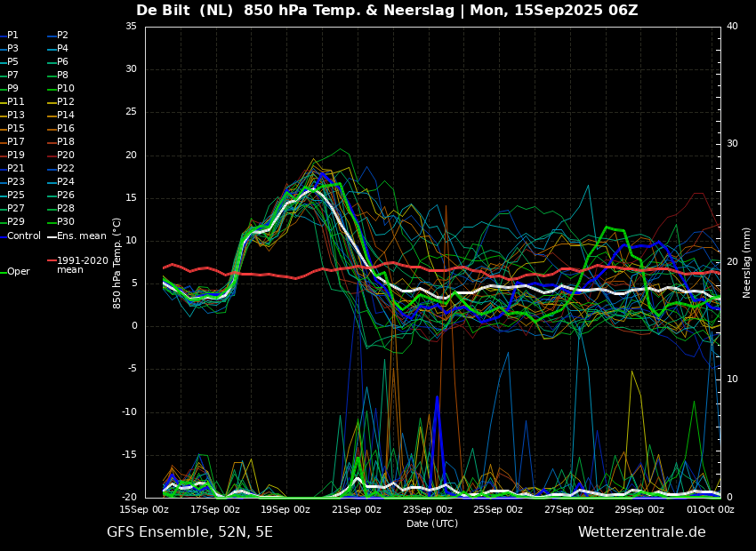Click the Wetterzentrale.de watermark text
The width and height of the screenshot is (756, 551).
(x=642, y=532)
